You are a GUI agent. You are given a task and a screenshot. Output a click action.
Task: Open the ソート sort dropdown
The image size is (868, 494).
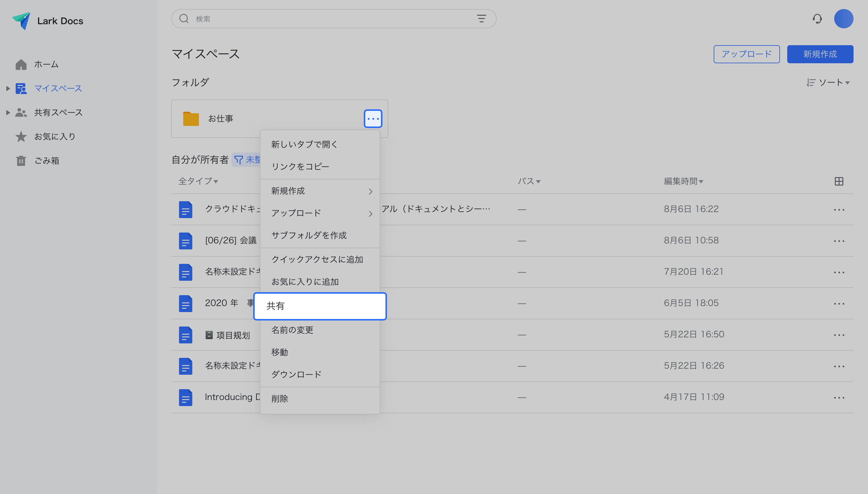(828, 83)
